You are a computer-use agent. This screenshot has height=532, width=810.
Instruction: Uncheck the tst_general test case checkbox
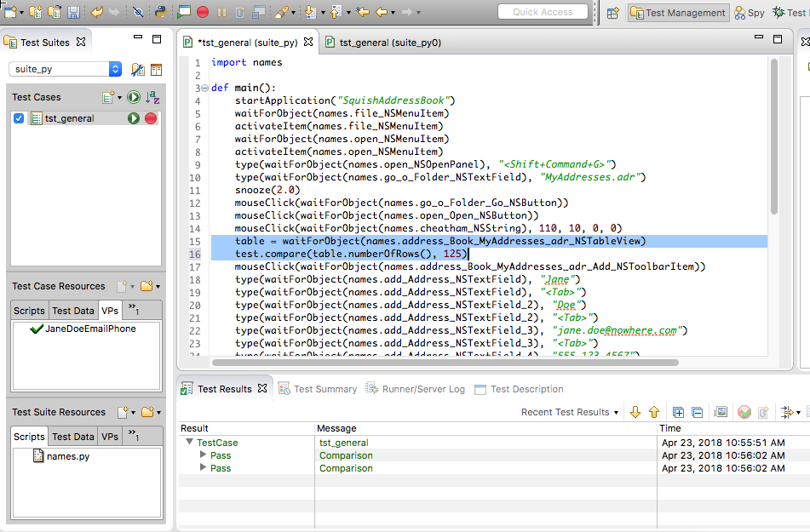(20, 118)
